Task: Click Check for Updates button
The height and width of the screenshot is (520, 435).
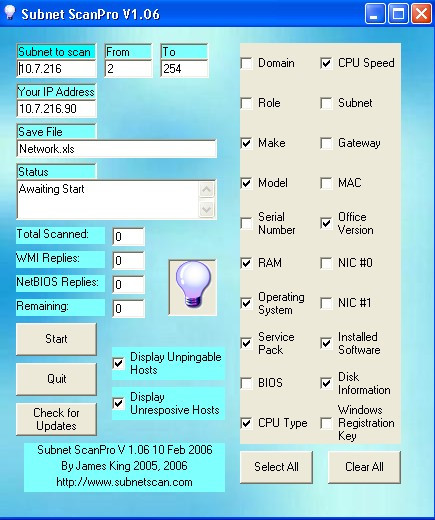Action: 56,419
